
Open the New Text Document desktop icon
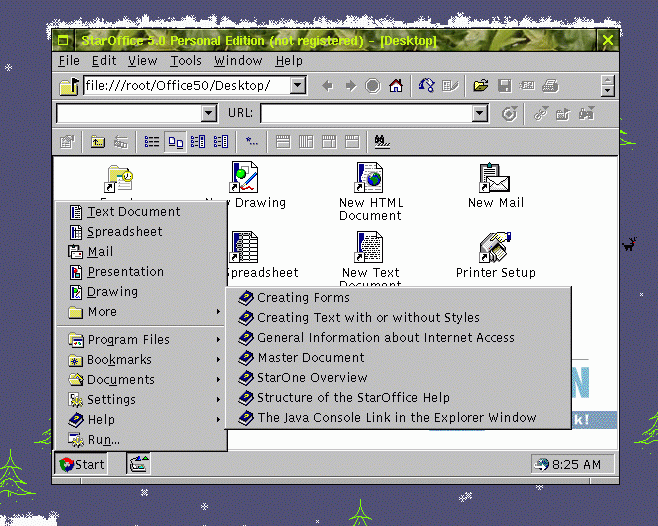click(369, 247)
